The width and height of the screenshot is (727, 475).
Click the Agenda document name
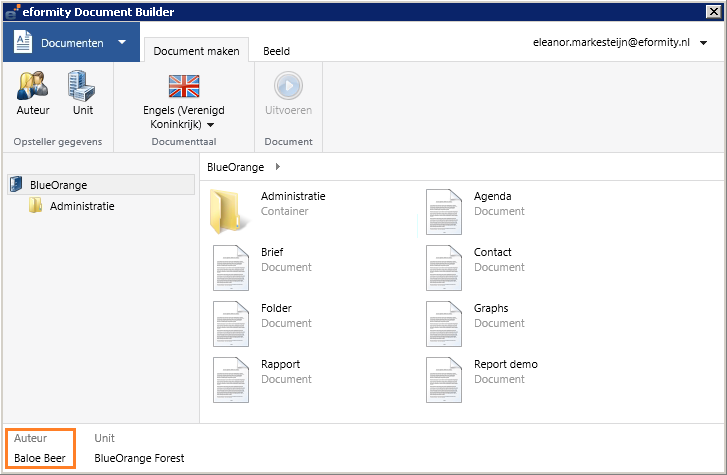pos(492,196)
